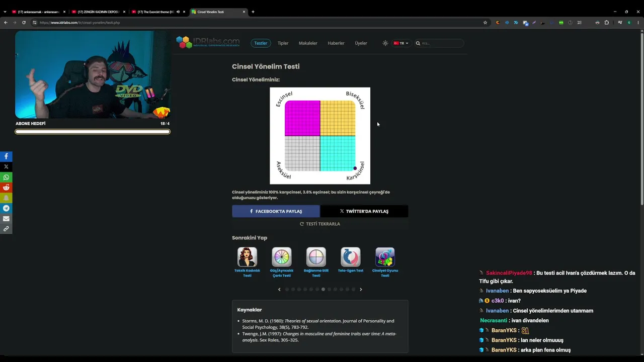Go back to the previous page
Image resolution: width=644 pixels, height=362 pixels.
tap(6, 23)
